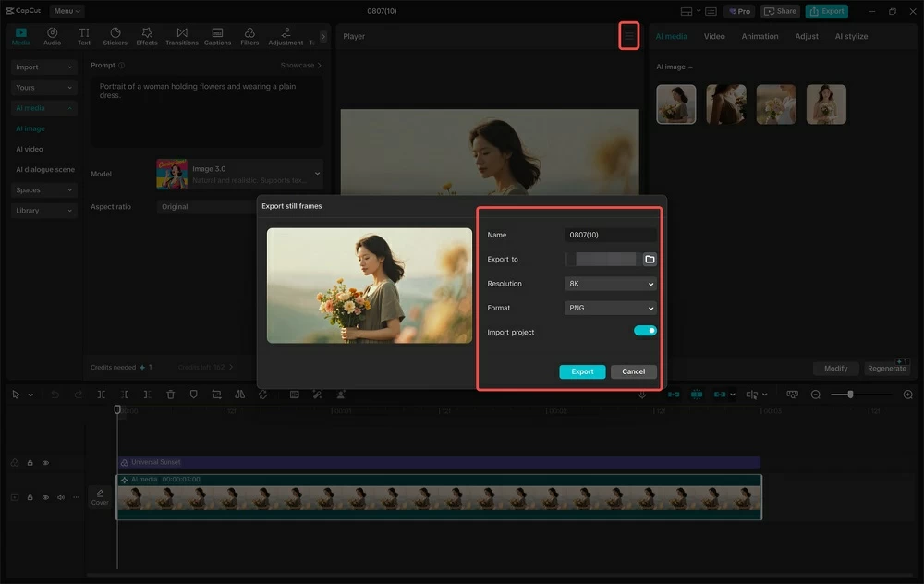The image size is (924, 584).
Task: Open the Filters panel
Action: tap(249, 36)
